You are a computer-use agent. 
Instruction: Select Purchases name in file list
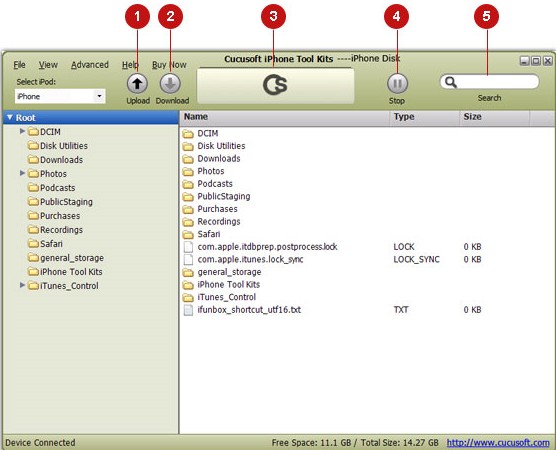pyautogui.click(x=217, y=209)
